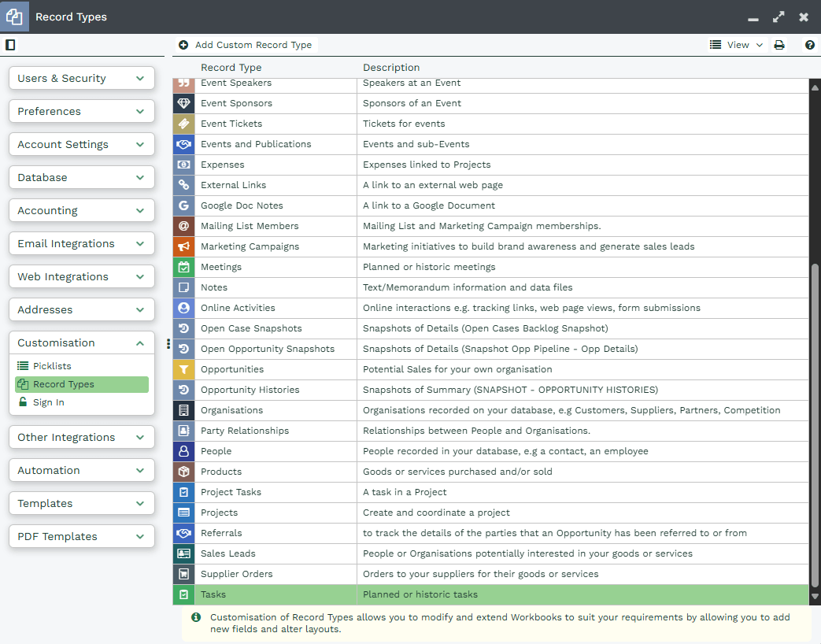Click the Description column header

[x=391, y=68]
